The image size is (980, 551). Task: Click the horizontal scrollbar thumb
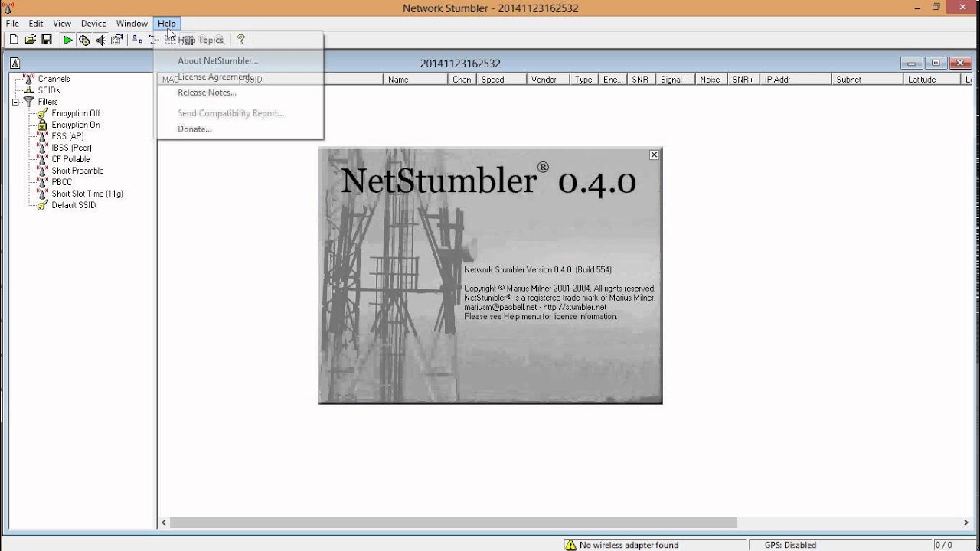(453, 523)
